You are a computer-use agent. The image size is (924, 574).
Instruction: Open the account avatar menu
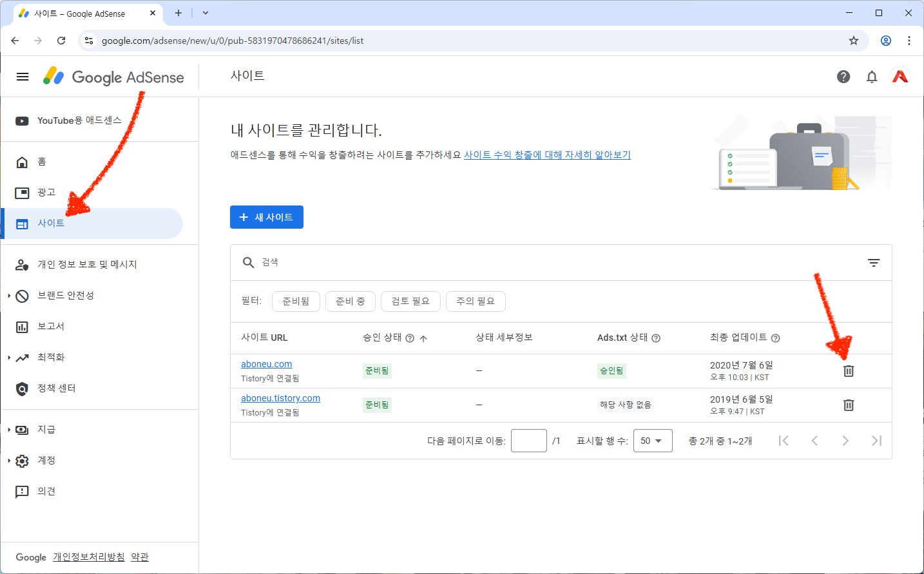900,77
